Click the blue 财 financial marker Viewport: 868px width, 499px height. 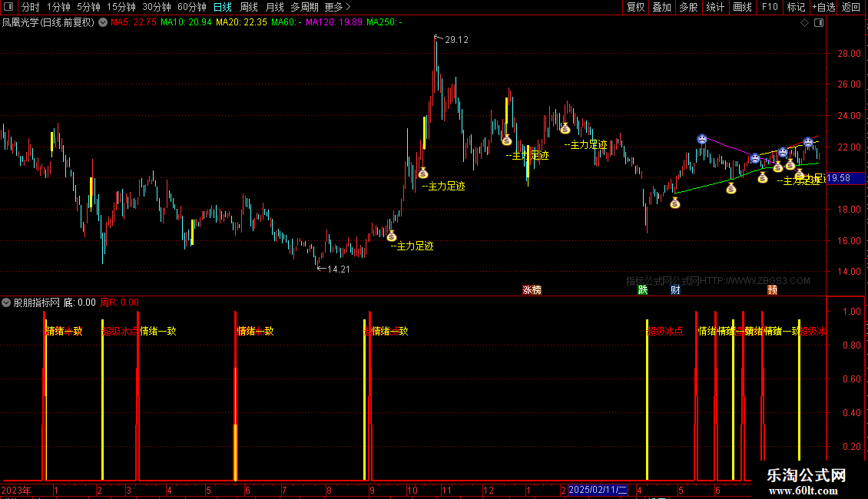675,290
